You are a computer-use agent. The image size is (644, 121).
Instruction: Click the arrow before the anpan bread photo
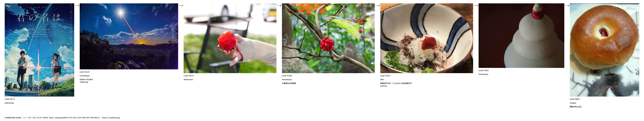[567, 6]
